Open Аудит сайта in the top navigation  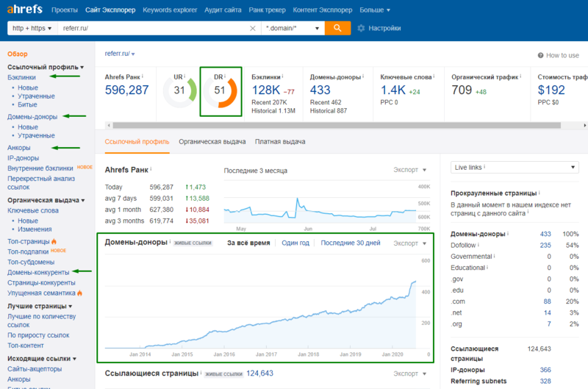click(x=223, y=10)
